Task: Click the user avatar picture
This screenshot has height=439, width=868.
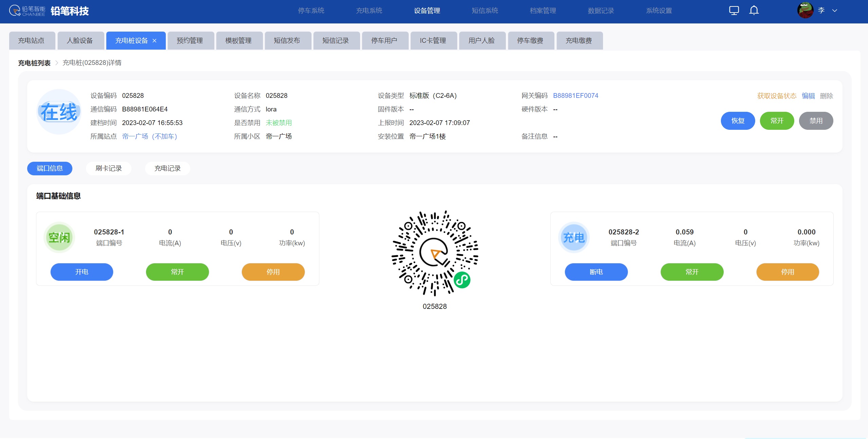Action: tap(805, 10)
